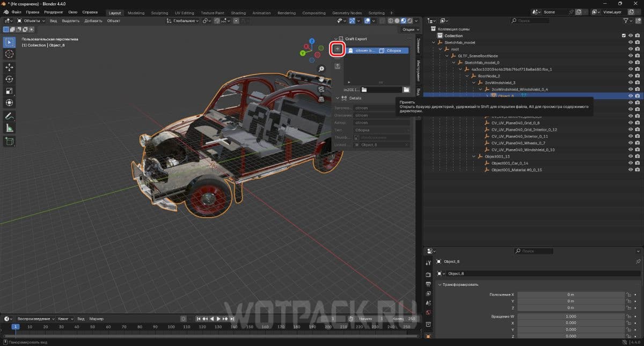The width and height of the screenshot is (644, 346).
Task: Click the Scene name field in top bar
Action: pos(559,12)
